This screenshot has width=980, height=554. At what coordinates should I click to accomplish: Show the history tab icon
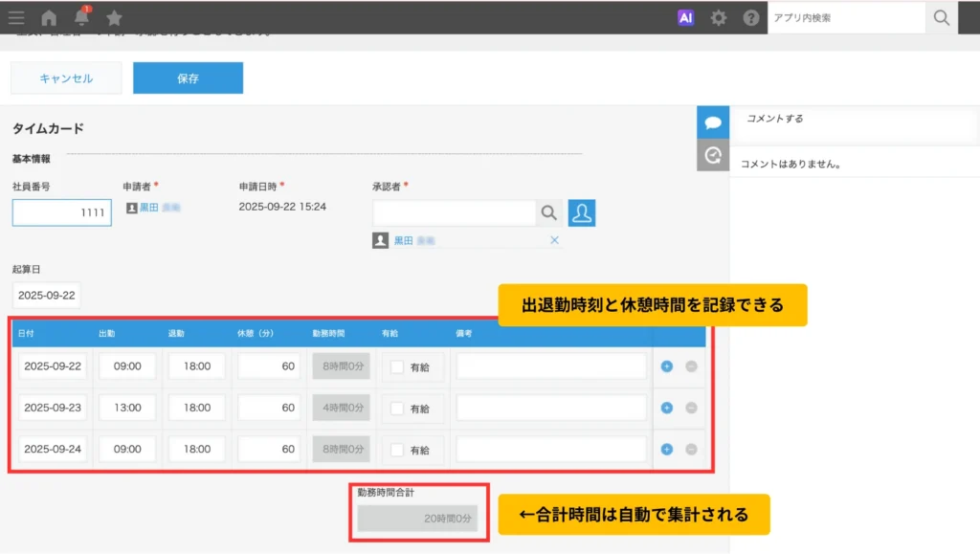click(713, 155)
